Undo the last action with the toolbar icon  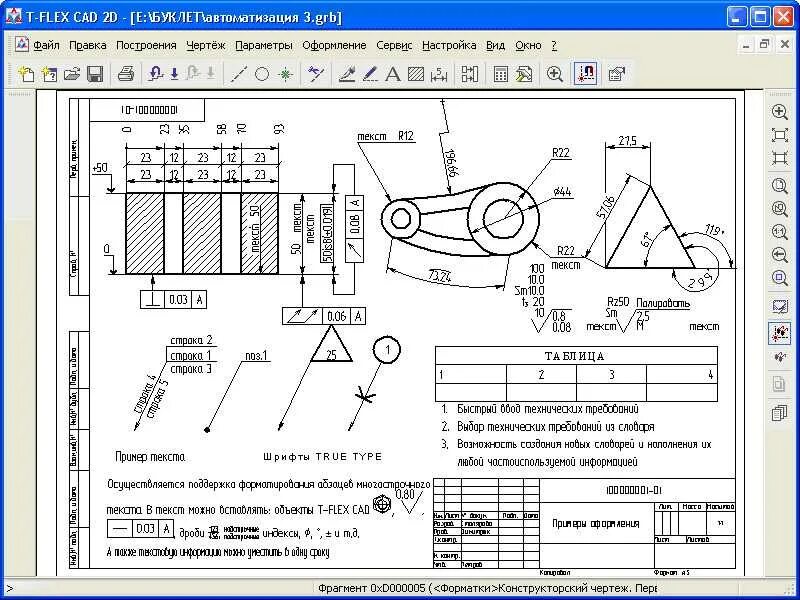[156, 74]
